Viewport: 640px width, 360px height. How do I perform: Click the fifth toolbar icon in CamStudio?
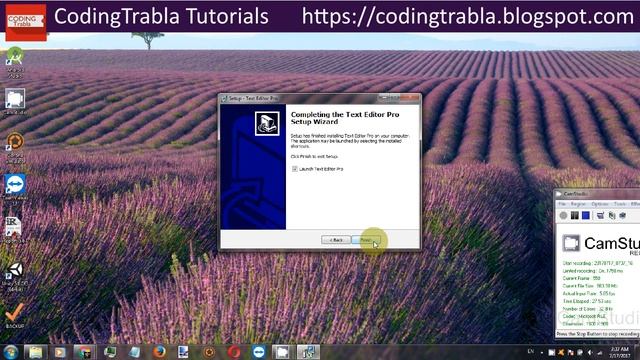click(x=612, y=216)
